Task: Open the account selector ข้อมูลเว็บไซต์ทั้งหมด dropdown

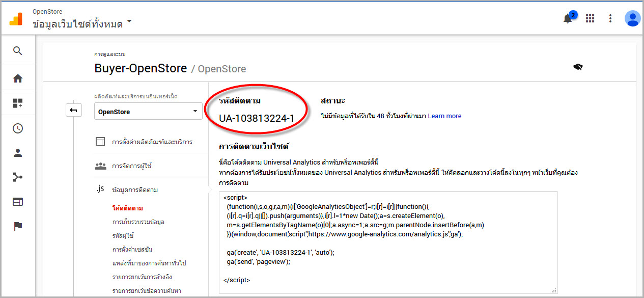Action: (82, 23)
